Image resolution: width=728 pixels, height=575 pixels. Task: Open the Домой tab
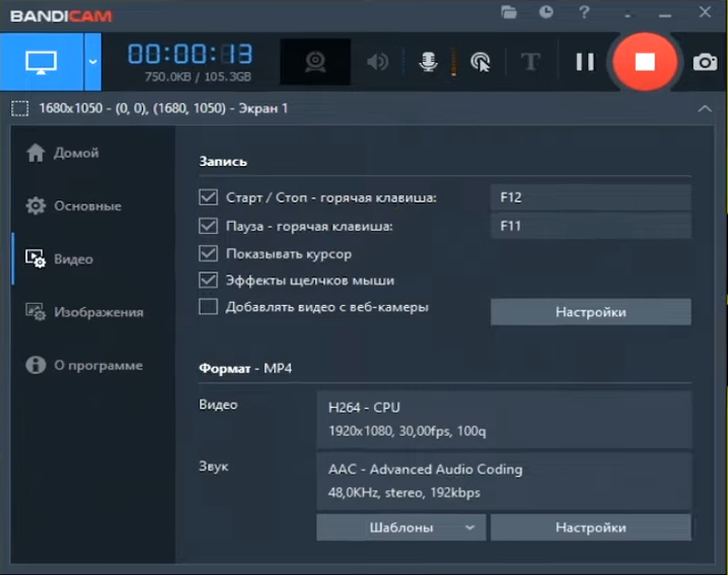[x=62, y=153]
